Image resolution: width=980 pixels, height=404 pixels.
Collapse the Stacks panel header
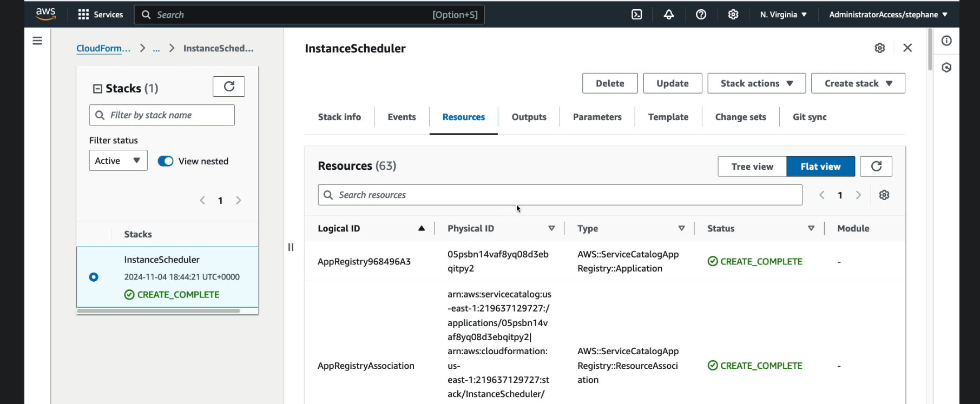[97, 89]
